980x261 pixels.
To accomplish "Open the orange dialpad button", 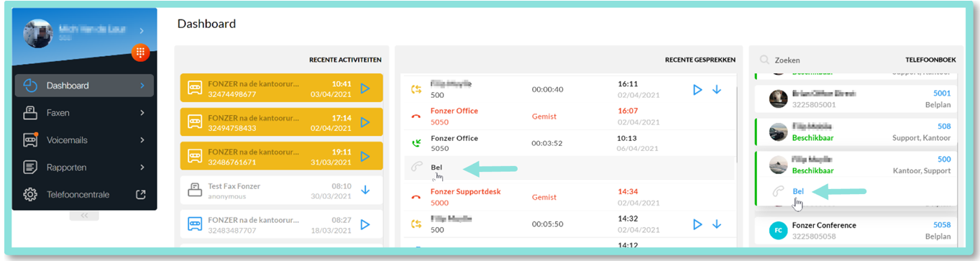I will (x=141, y=52).
